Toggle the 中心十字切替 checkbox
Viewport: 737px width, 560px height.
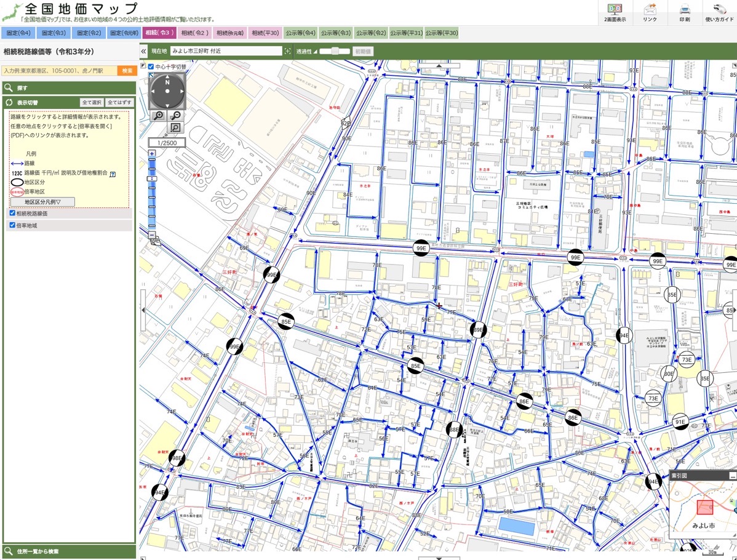[x=151, y=66]
